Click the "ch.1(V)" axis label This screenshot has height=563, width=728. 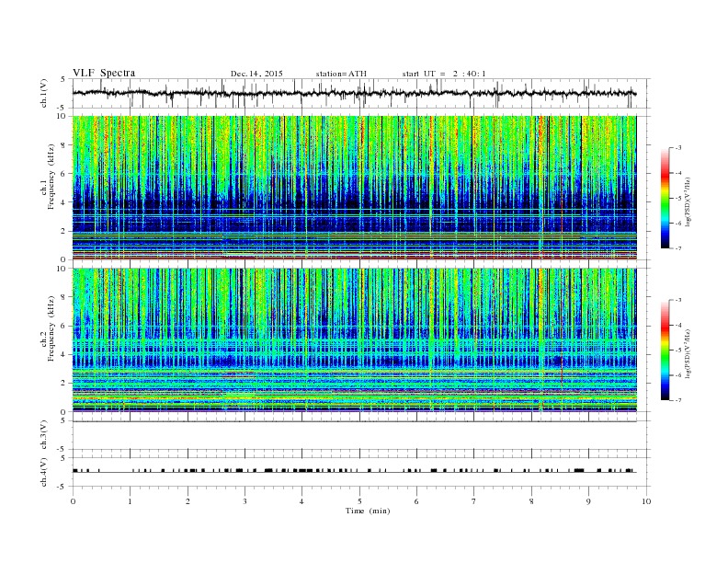[x=44, y=94]
